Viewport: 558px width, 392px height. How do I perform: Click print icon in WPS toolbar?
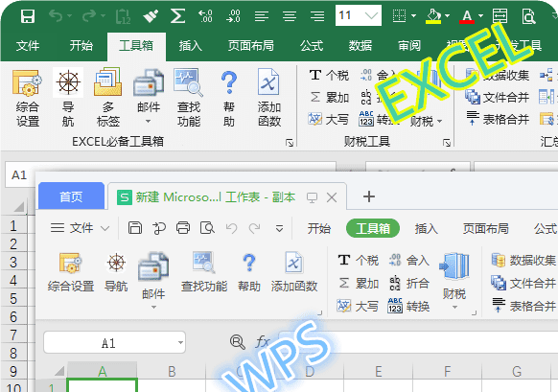point(183,228)
